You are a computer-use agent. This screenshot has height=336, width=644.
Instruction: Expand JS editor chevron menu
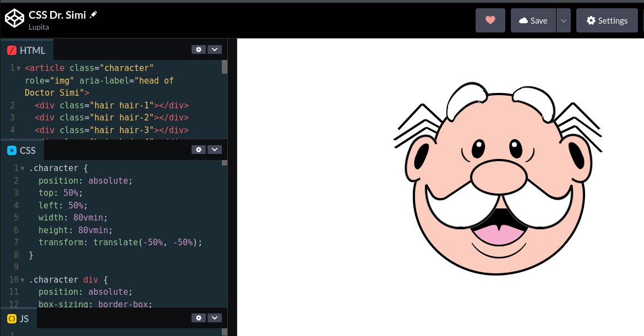click(x=215, y=318)
